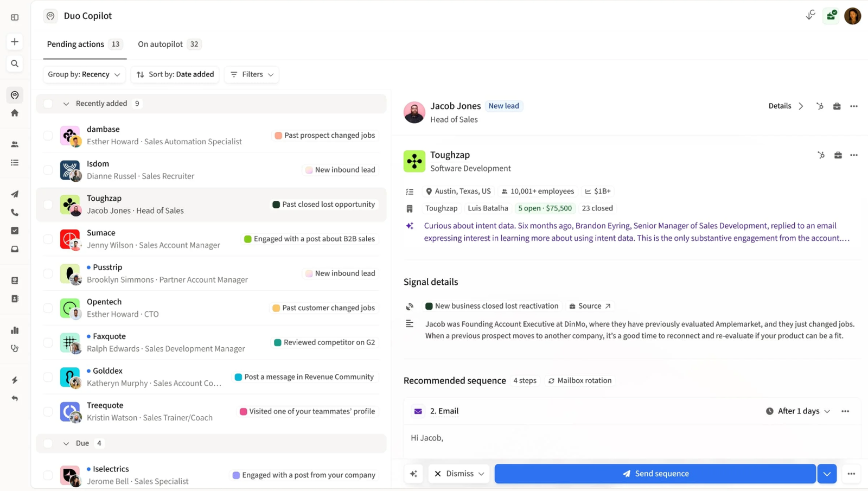This screenshot has height=491, width=868.
Task: Open the Filters dropdown
Action: click(x=252, y=74)
